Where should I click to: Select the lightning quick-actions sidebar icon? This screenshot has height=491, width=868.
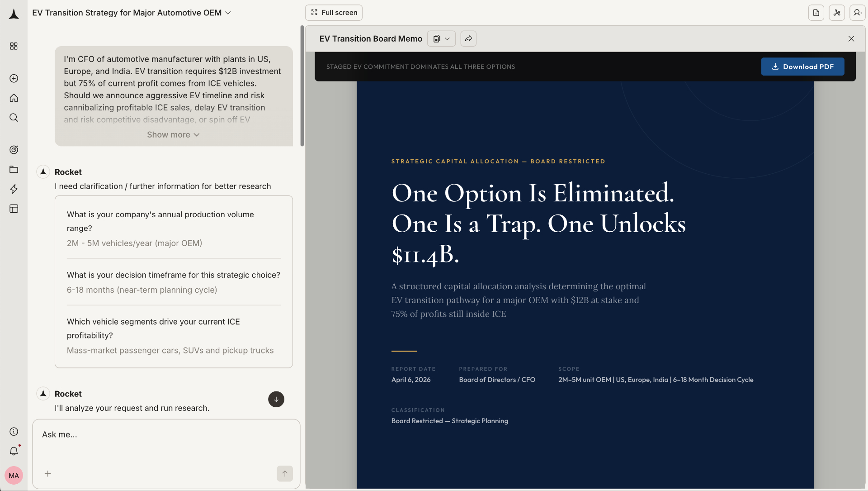[x=14, y=189]
